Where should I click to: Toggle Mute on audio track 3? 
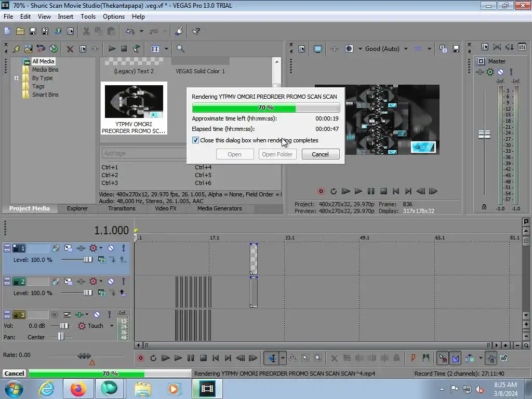coord(97,315)
